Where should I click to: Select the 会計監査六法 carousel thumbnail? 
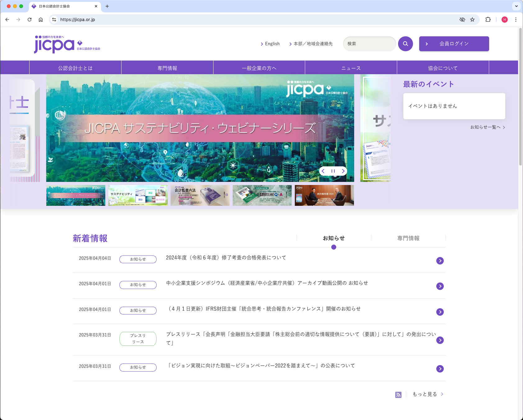200,195
